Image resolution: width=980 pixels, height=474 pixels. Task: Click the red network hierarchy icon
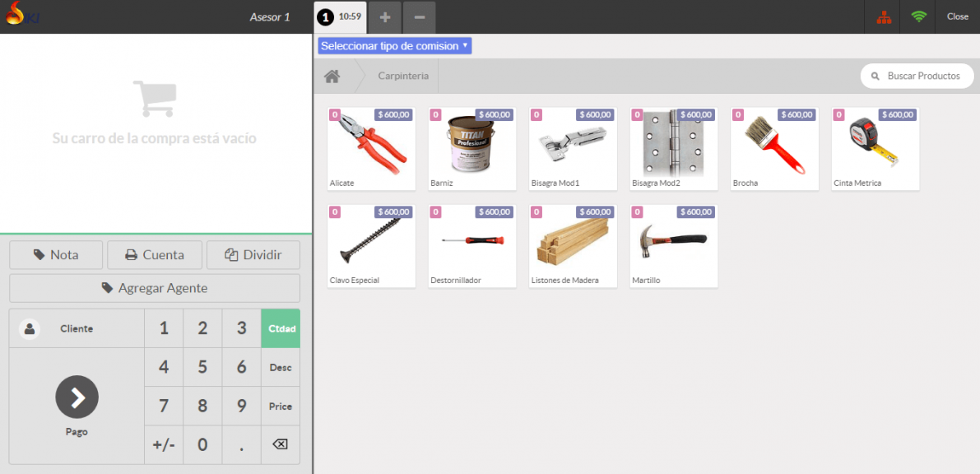[884, 17]
